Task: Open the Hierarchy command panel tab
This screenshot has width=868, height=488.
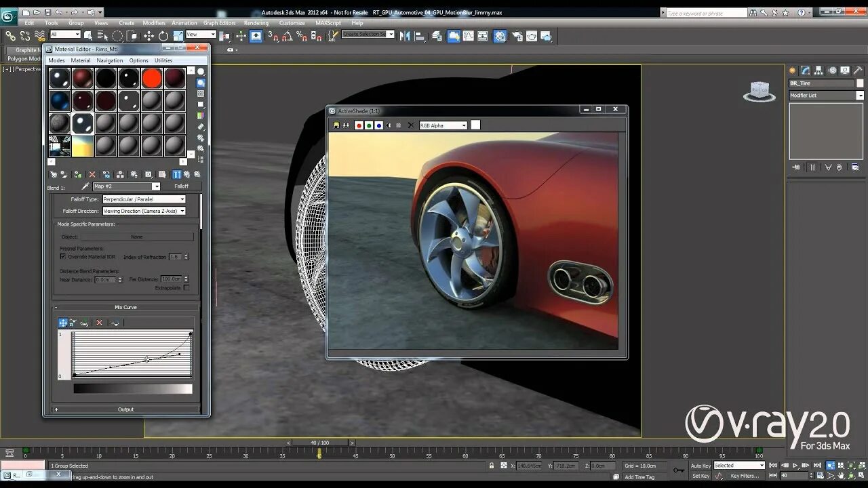Action: tap(818, 70)
